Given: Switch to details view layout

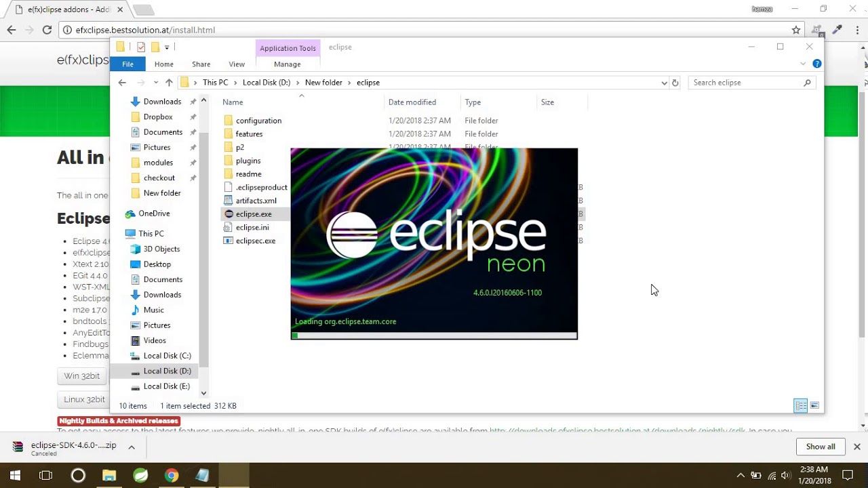Looking at the screenshot, I should coord(801,405).
